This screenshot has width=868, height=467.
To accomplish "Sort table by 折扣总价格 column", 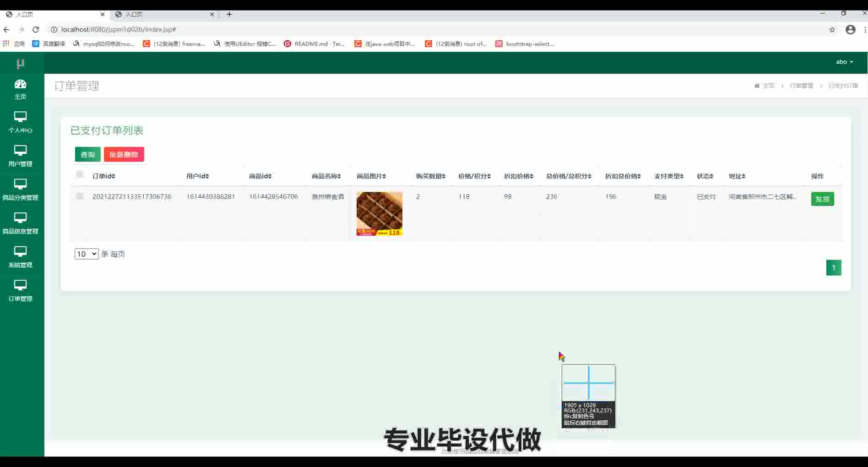I will 623,176.
